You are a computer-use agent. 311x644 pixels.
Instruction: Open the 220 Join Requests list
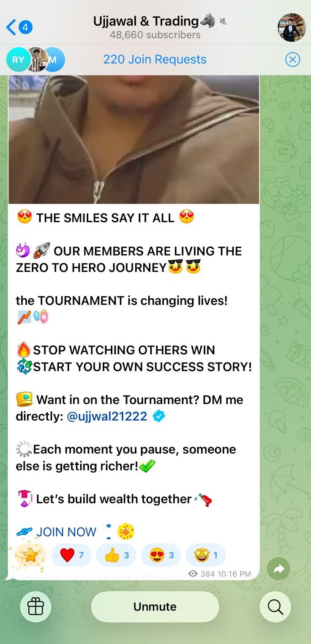(x=155, y=60)
